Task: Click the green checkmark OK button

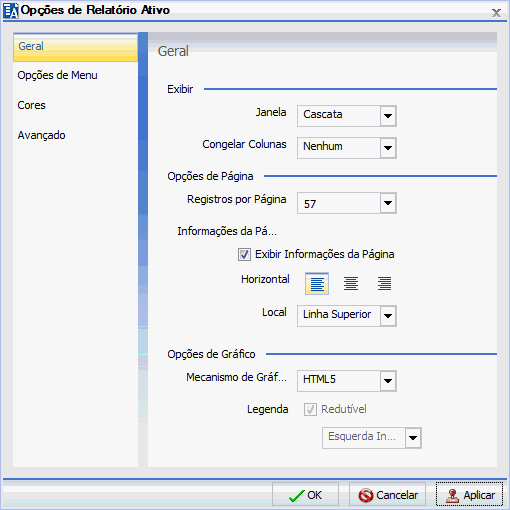Action: click(305, 495)
